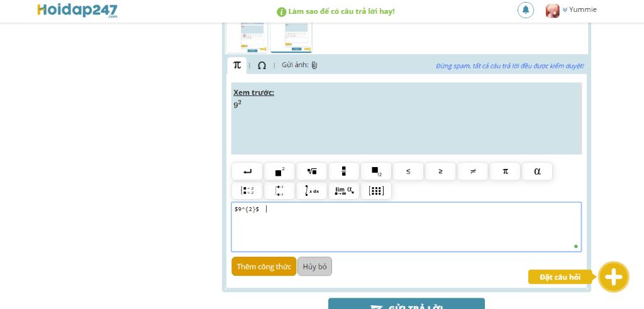Viewport: 644px width, 309px height.
Task: Switch to the pi formula tab
Action: click(x=237, y=65)
